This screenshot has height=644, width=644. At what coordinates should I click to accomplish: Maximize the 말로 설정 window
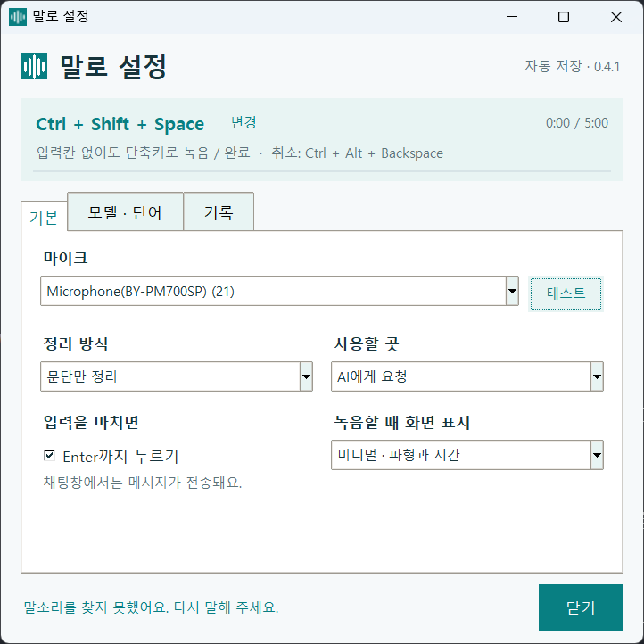coord(564,17)
